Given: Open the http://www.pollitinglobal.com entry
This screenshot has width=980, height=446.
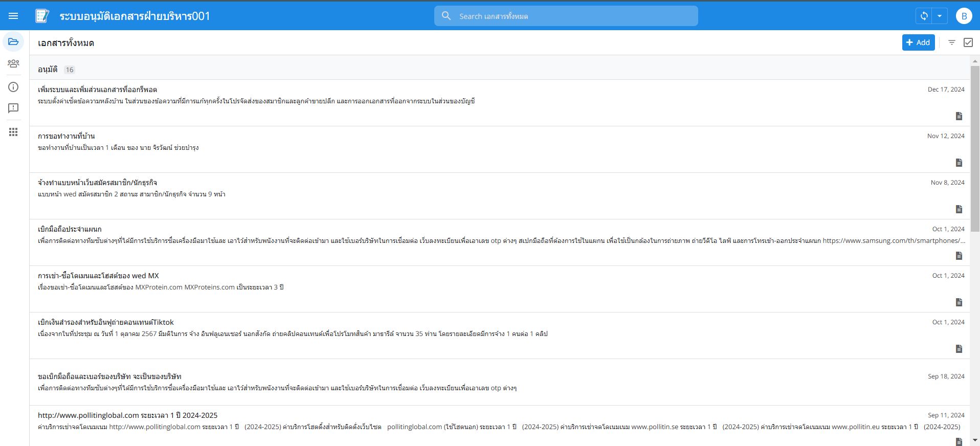Looking at the screenshot, I should pos(127,415).
